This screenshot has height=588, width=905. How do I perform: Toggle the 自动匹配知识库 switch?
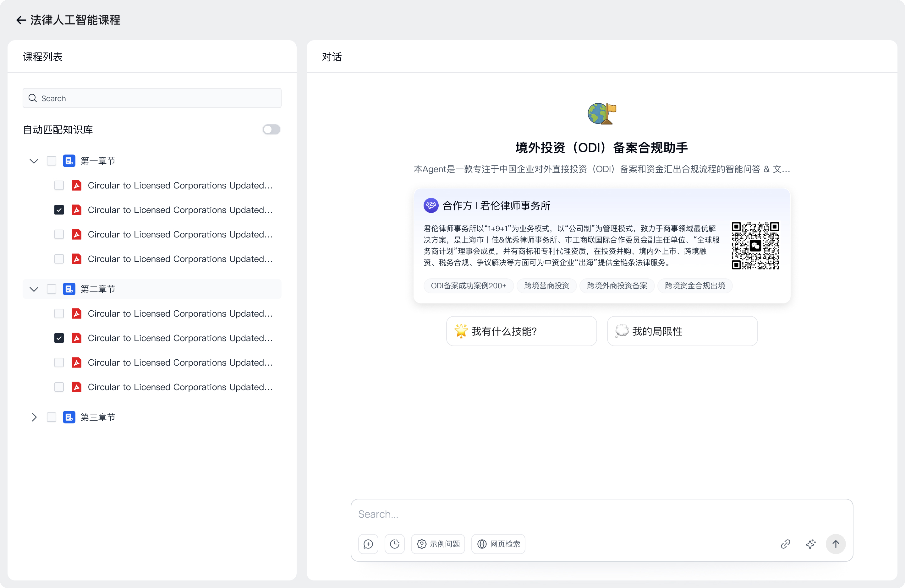click(x=271, y=130)
